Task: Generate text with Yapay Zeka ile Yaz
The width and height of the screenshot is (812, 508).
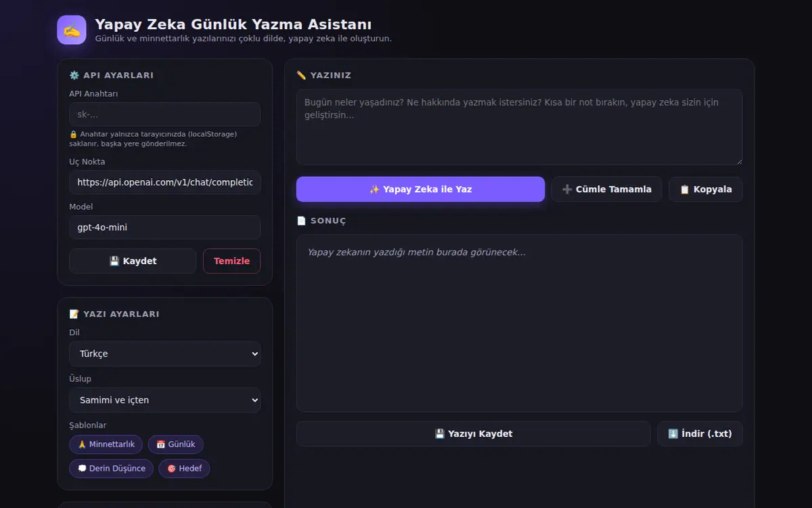Action: click(420, 189)
